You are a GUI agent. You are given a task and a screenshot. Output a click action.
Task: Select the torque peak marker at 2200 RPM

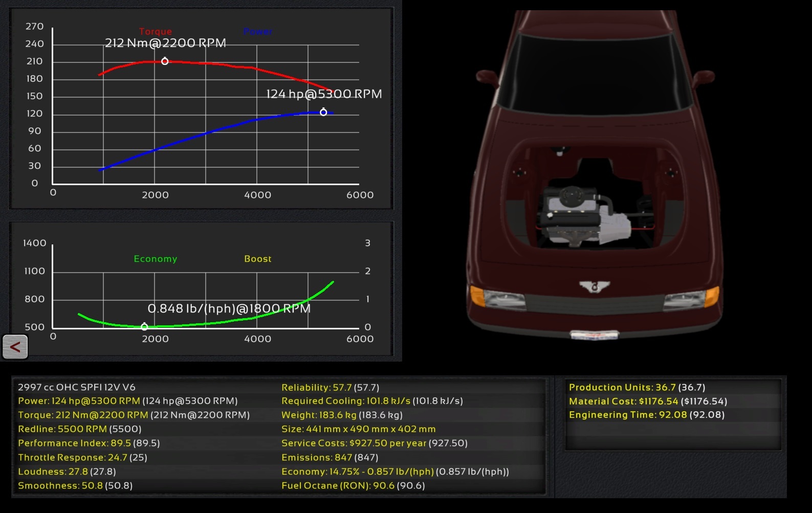[165, 61]
